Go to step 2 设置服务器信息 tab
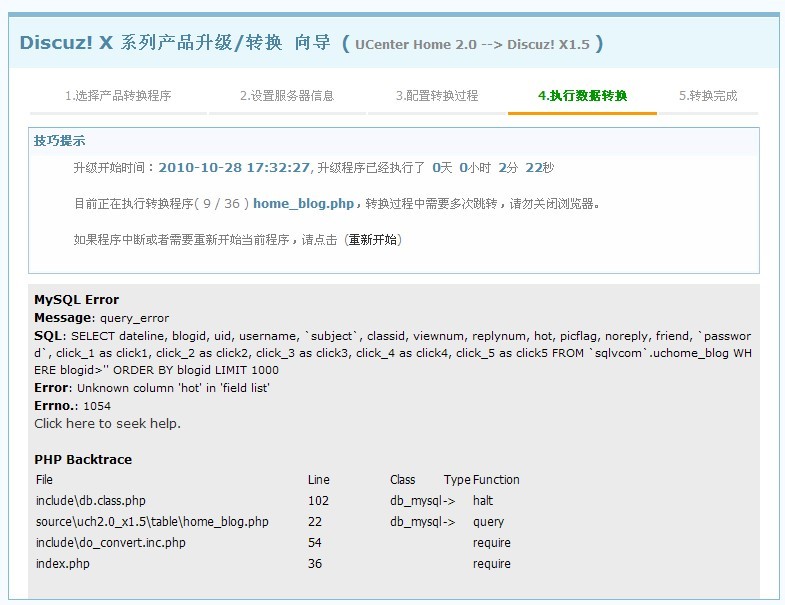This screenshot has height=605, width=785. pos(287,96)
